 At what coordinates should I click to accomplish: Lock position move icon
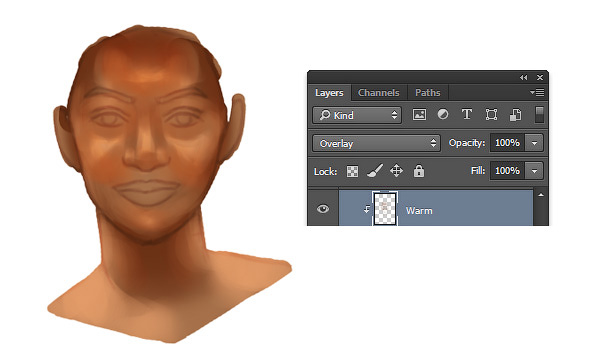396,170
